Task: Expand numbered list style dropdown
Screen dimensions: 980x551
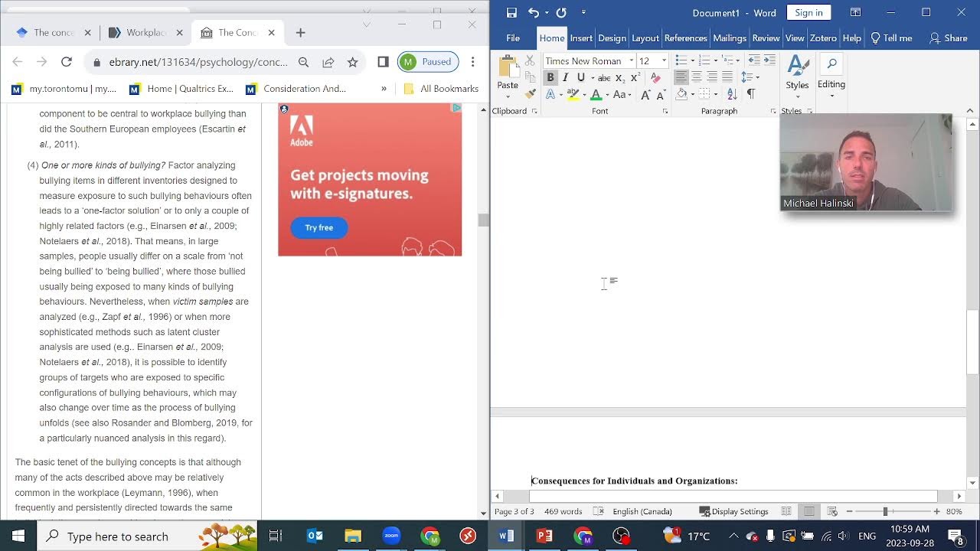Action: pyautogui.click(x=716, y=60)
